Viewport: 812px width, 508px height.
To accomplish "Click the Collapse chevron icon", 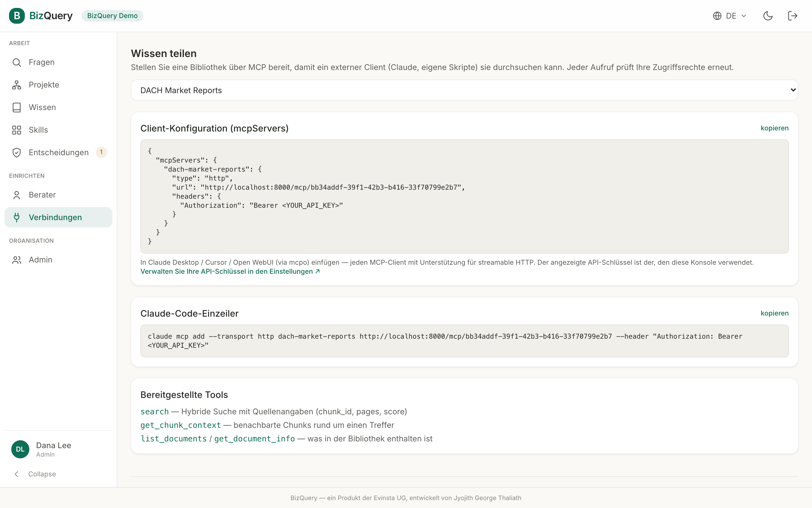I will [16, 474].
